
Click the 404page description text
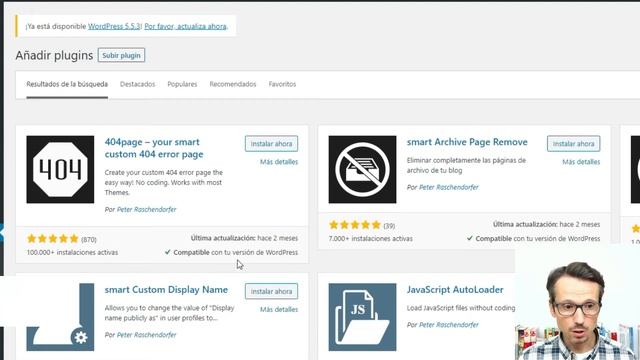164,182
